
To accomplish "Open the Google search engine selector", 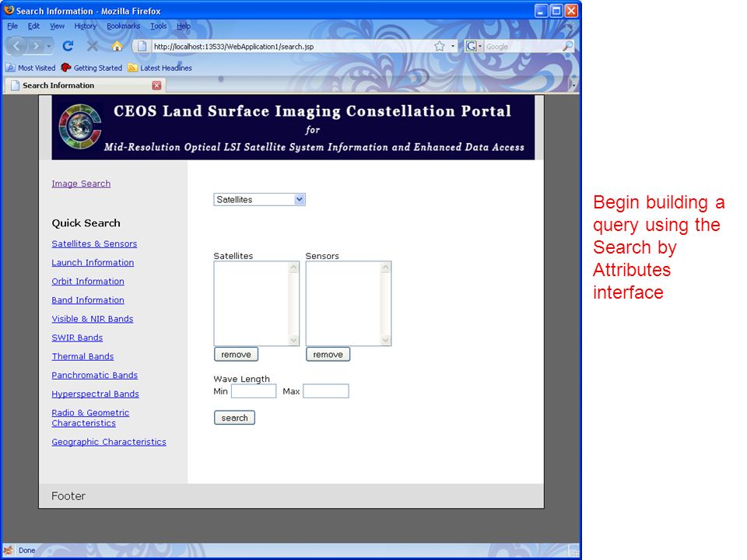I will 474,46.
